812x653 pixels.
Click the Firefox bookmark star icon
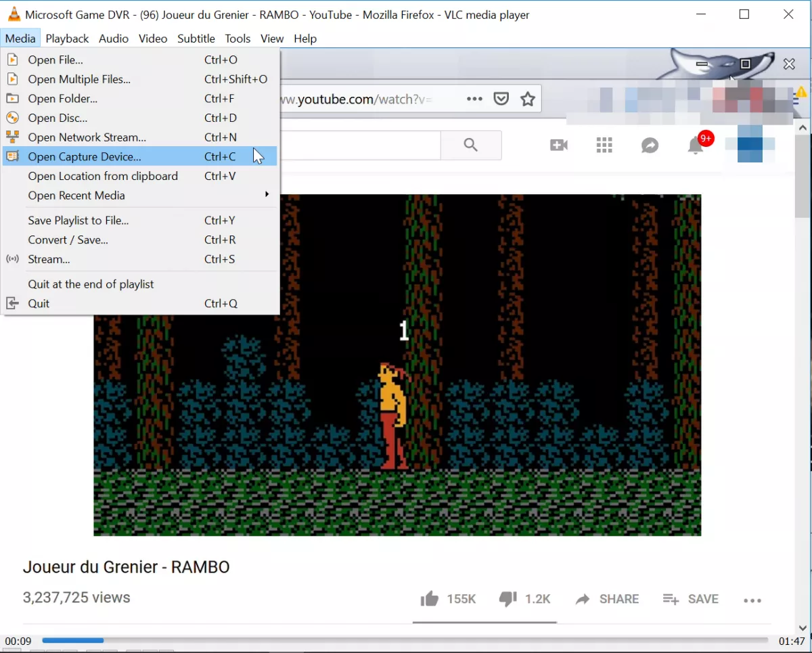[528, 99]
